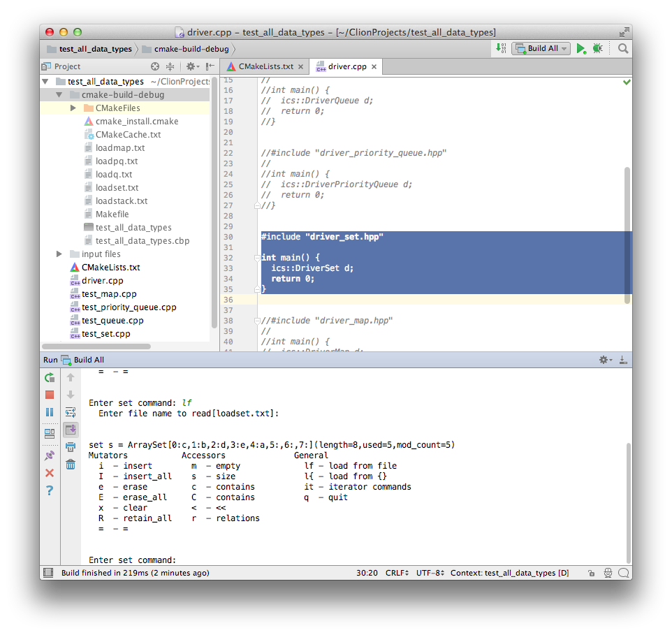Run the project with the green Run icon

click(582, 48)
